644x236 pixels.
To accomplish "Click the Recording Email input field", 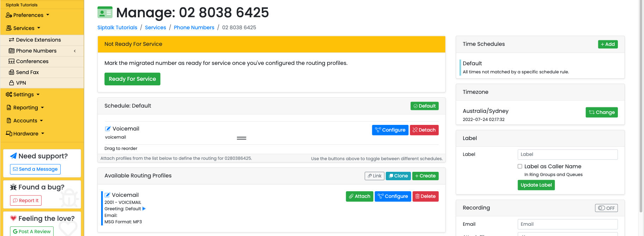I will (568, 224).
